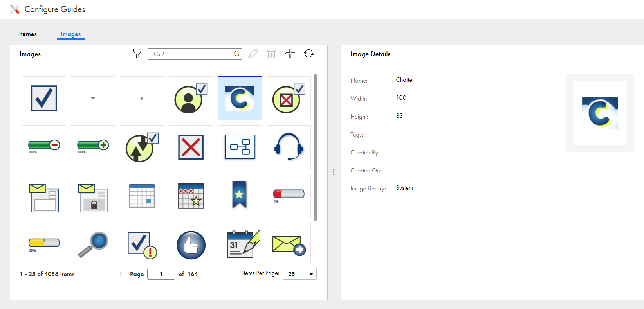Open the Items Per Page dropdown
This screenshot has height=309, width=644.
[299, 274]
